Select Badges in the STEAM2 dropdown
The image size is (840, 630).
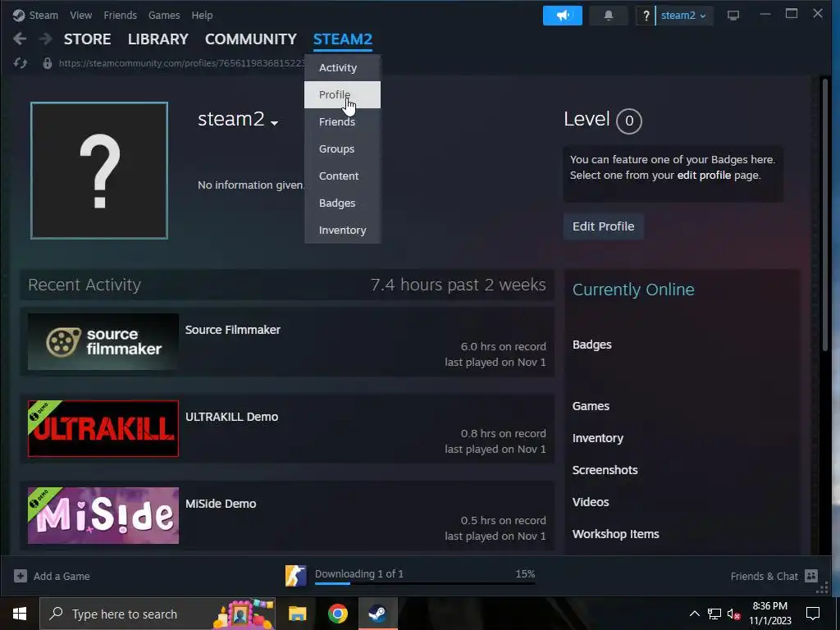(x=342, y=203)
